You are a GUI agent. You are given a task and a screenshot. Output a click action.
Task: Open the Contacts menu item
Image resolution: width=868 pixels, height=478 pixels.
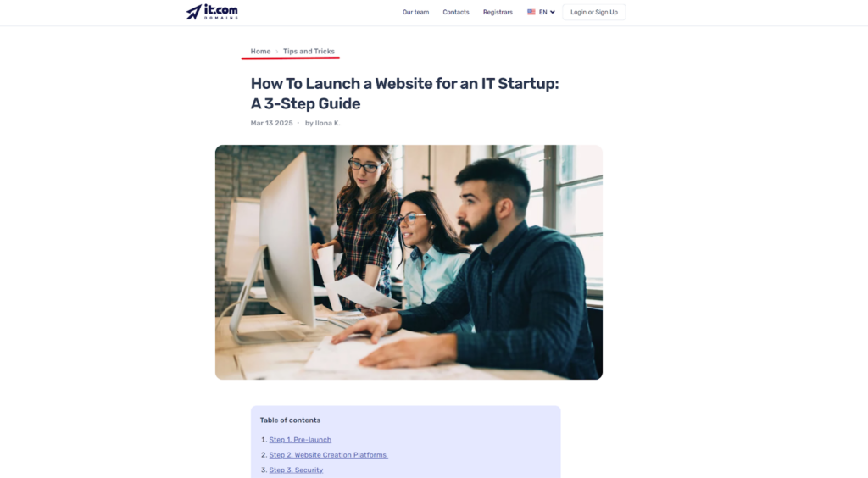tap(456, 12)
